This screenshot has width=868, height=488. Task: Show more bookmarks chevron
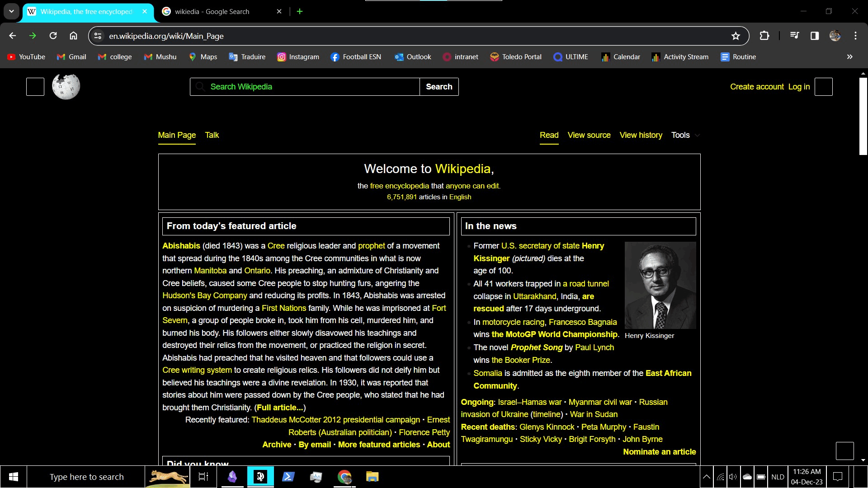[849, 57]
